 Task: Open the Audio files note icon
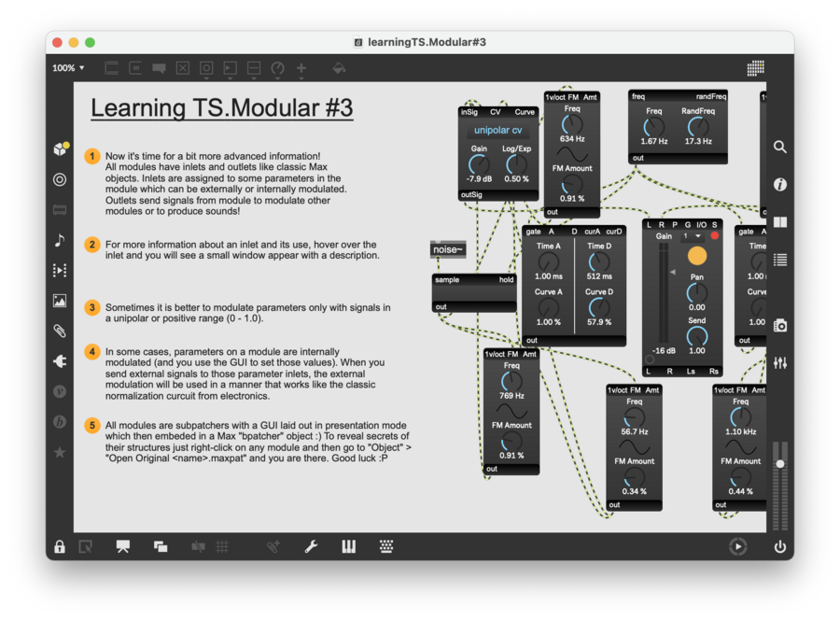point(60,240)
